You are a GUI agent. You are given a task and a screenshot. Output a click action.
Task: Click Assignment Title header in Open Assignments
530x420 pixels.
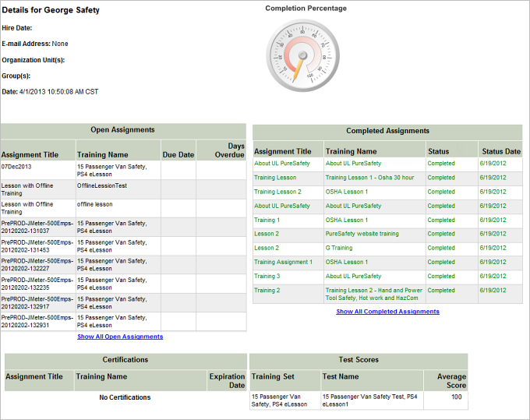pyautogui.click(x=30, y=154)
